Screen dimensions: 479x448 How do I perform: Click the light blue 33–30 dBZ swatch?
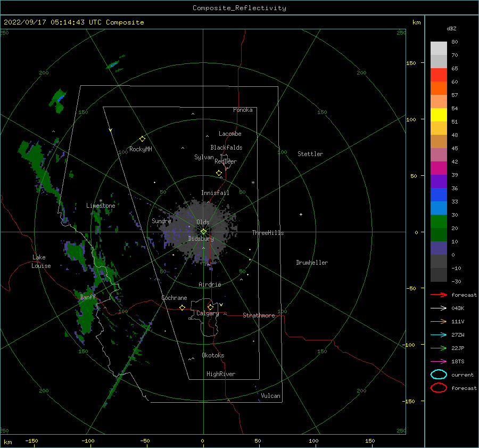(x=439, y=208)
